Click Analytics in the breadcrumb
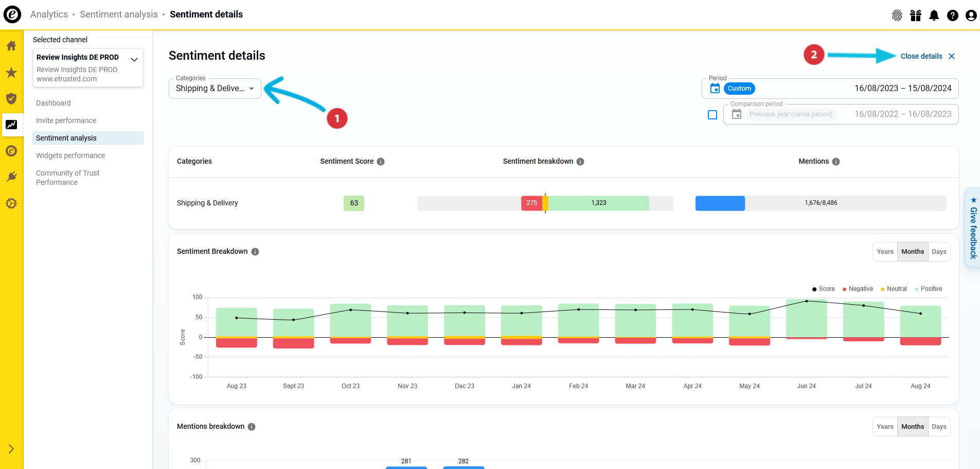This screenshot has height=469, width=980. [49, 14]
